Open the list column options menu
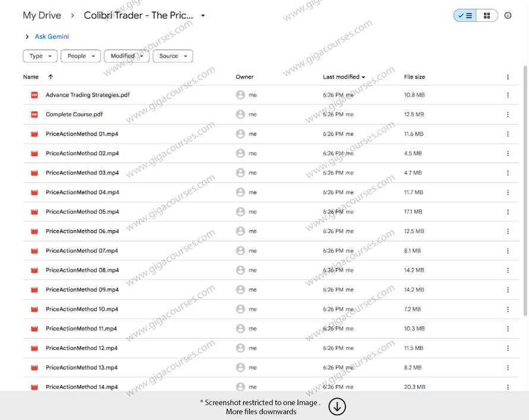529x420 pixels. tap(508, 77)
